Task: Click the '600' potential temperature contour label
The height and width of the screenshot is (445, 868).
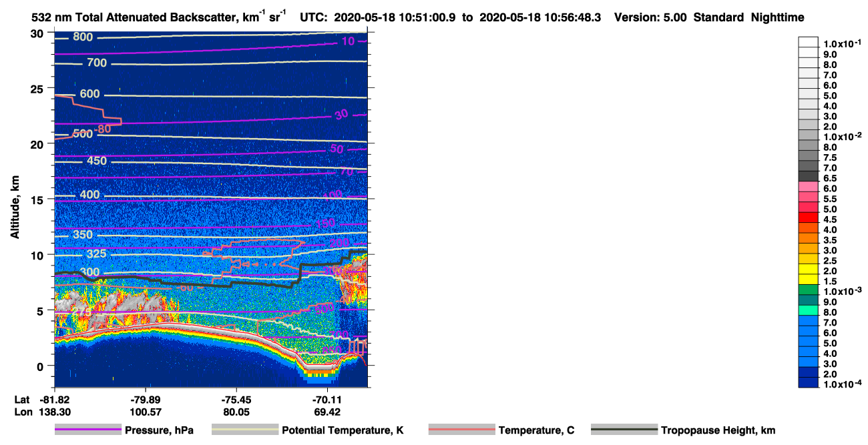Action: tap(89, 94)
